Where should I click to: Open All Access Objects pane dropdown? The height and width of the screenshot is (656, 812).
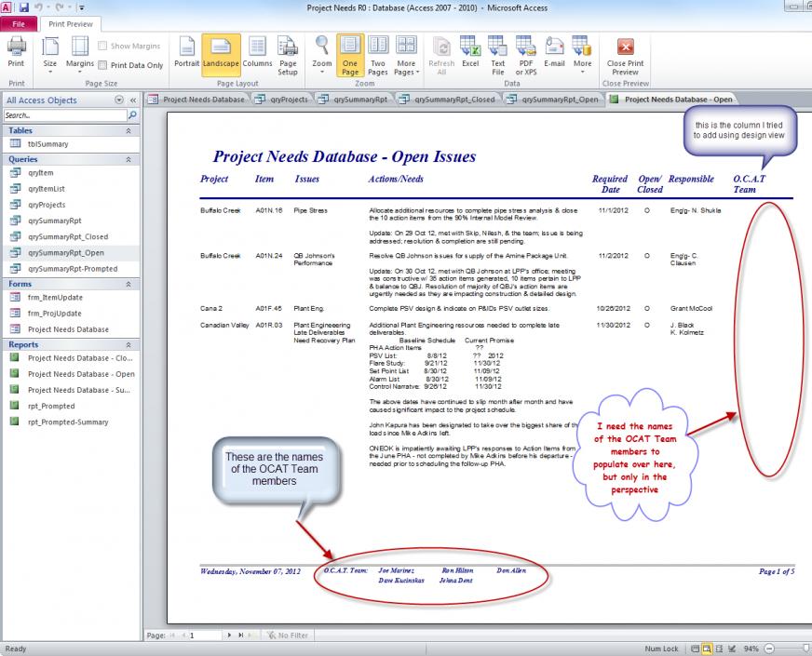point(119,100)
